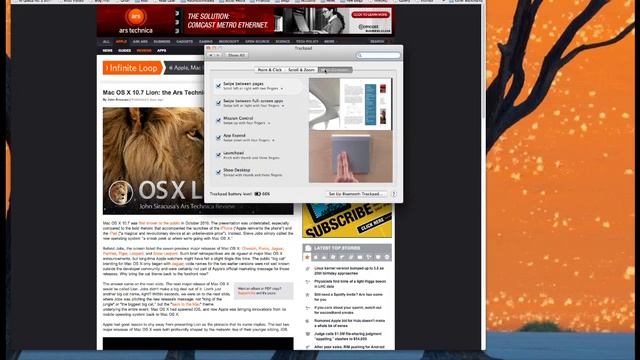The width and height of the screenshot is (640, 360).
Task: Toggle Swipe between pages checkbox
Action: pyautogui.click(x=218, y=86)
